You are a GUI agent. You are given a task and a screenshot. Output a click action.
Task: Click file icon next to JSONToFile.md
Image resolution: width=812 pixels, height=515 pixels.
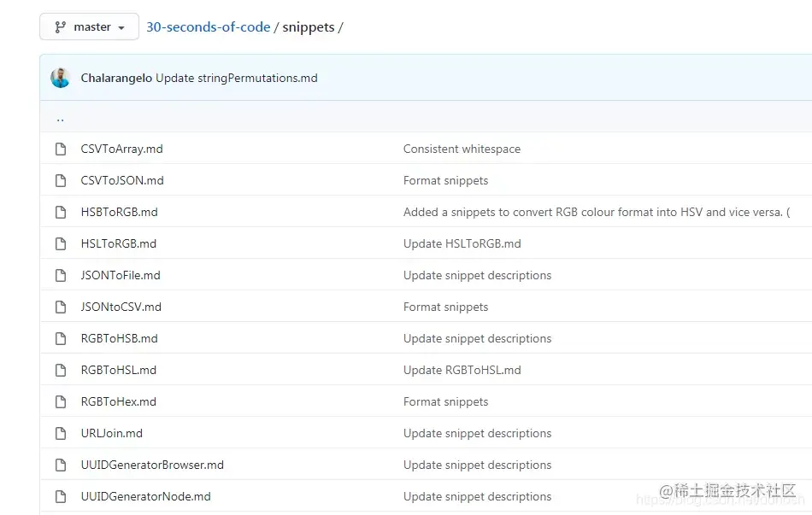(61, 275)
